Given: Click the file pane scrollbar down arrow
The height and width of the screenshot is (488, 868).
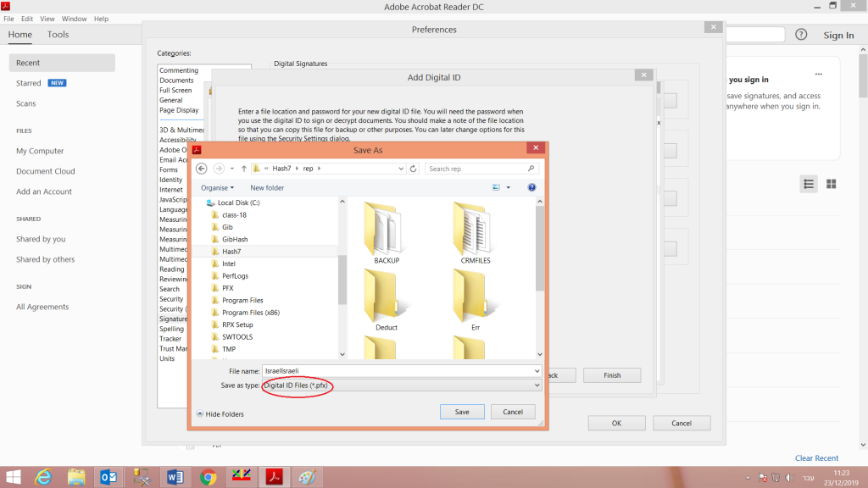Looking at the screenshot, I should coord(540,355).
